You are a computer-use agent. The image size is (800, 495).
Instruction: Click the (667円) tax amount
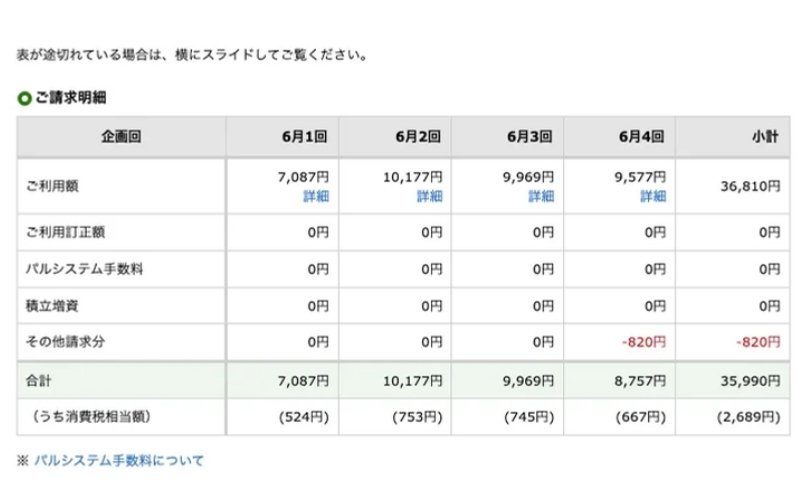coord(641,417)
